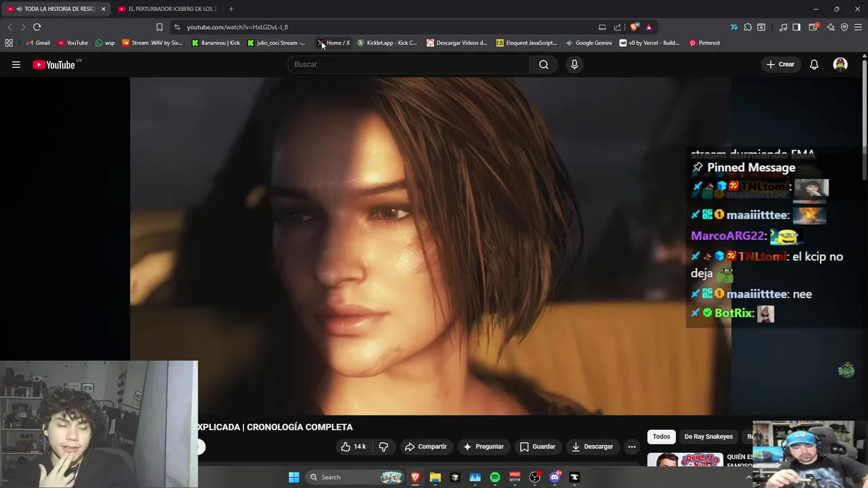Reload the page with the refresh icon
868x488 pixels.
pos(37,27)
